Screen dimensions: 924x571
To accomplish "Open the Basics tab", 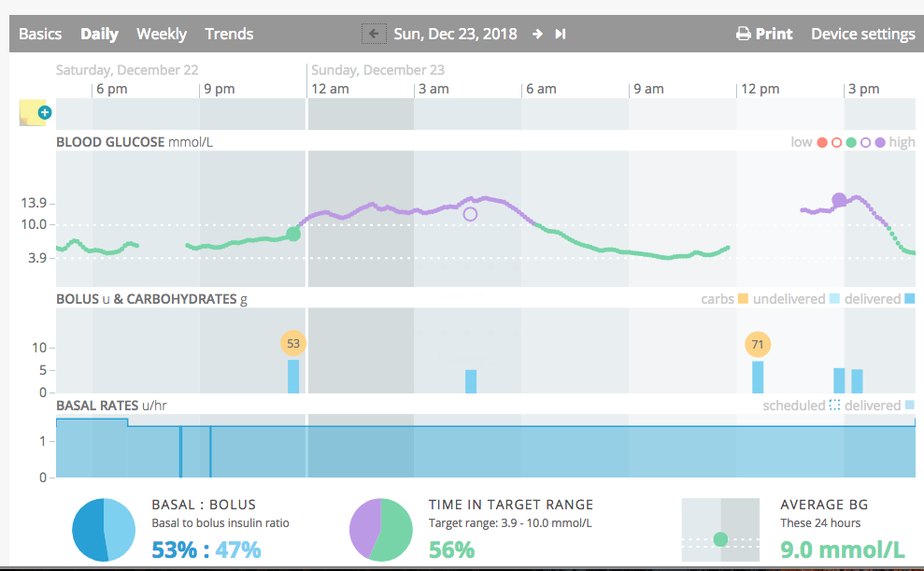I will point(40,35).
